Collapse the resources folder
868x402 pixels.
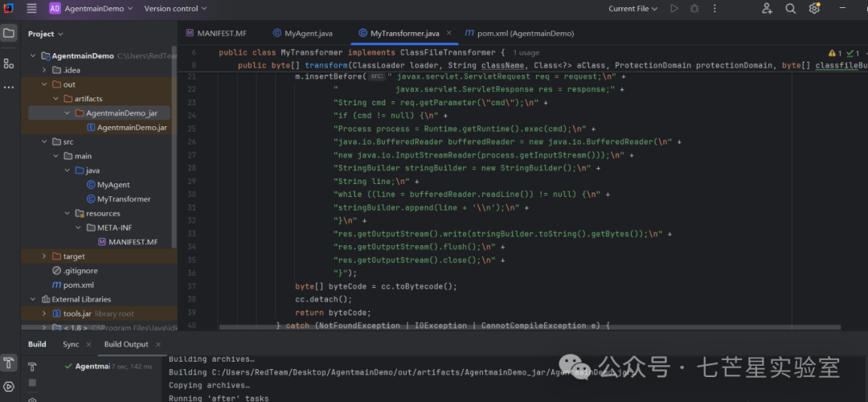click(x=67, y=213)
